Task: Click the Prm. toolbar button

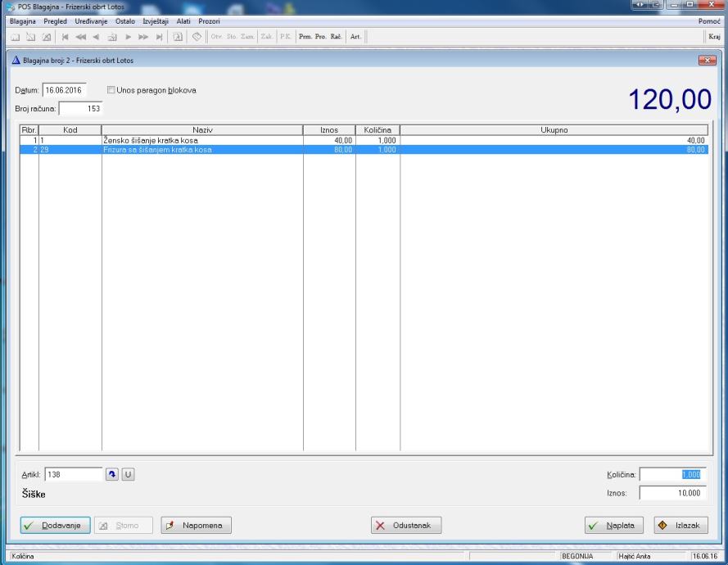Action: tap(305, 37)
